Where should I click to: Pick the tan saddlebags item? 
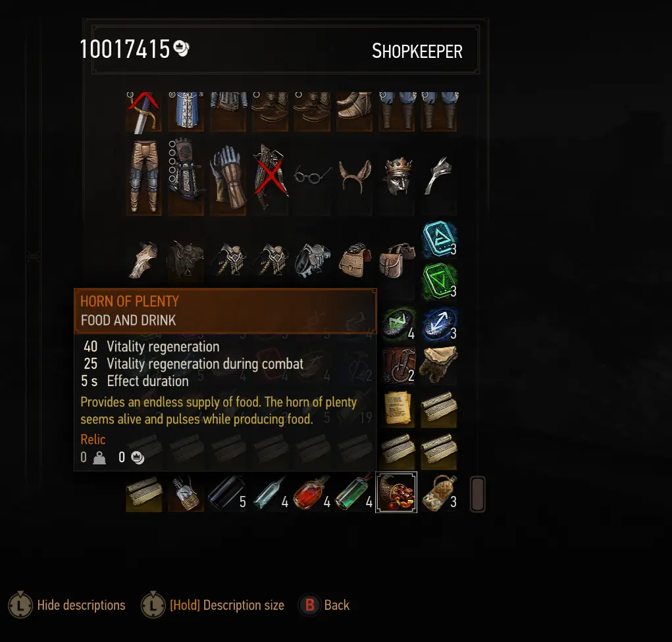click(x=354, y=260)
